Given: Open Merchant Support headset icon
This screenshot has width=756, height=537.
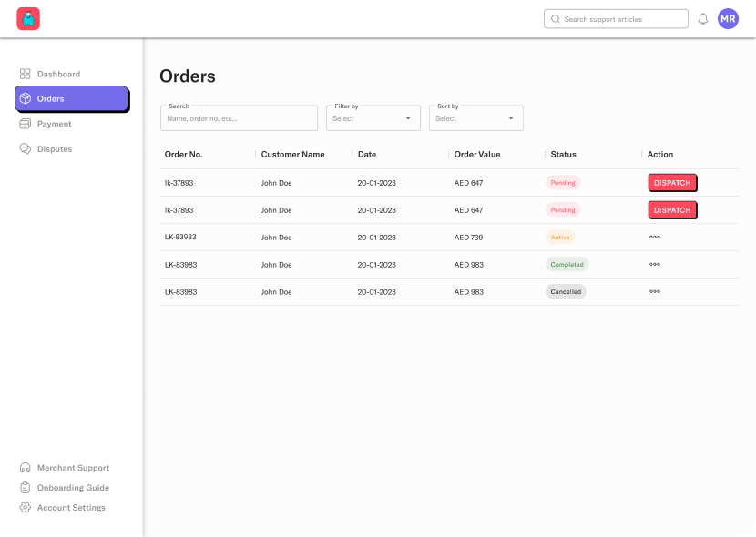Looking at the screenshot, I should tap(26, 467).
